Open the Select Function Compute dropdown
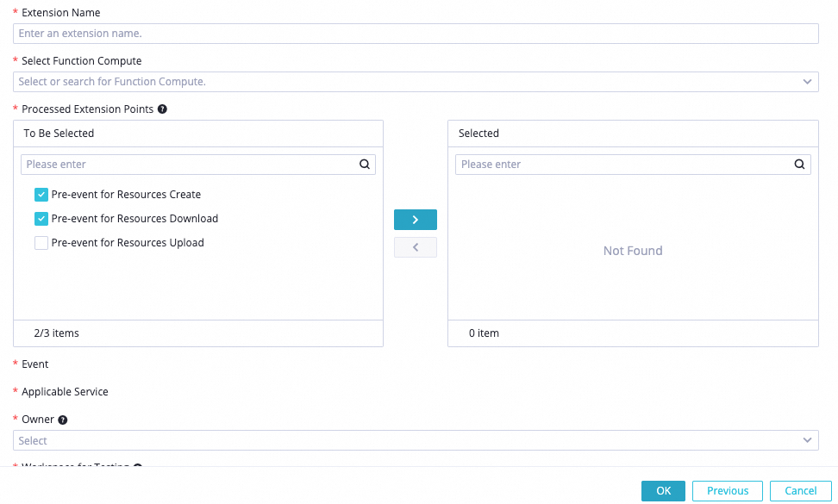Viewport: 838px width, 504px height. tap(405, 82)
